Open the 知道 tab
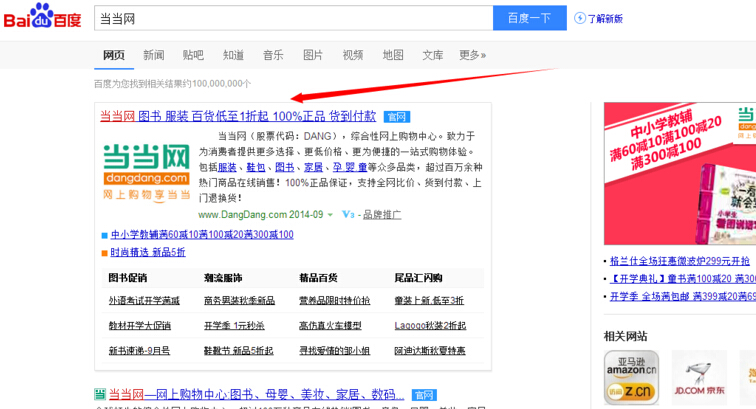This screenshot has height=409, width=756. pos(233,55)
